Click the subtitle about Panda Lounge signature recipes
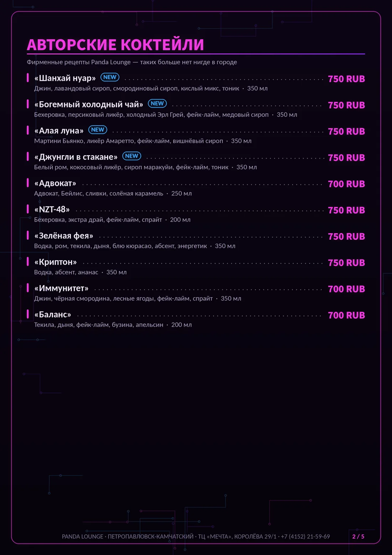This screenshot has height=555, width=392. pos(132,62)
